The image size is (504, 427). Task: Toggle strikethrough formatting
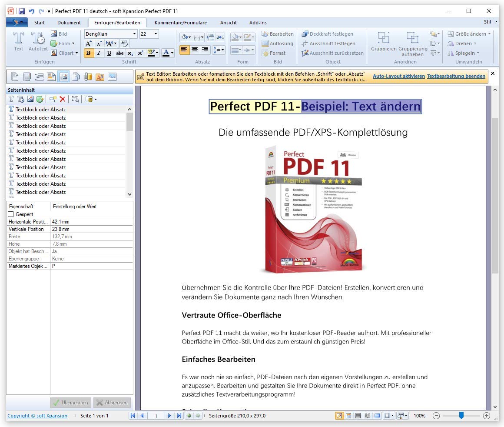119,53
